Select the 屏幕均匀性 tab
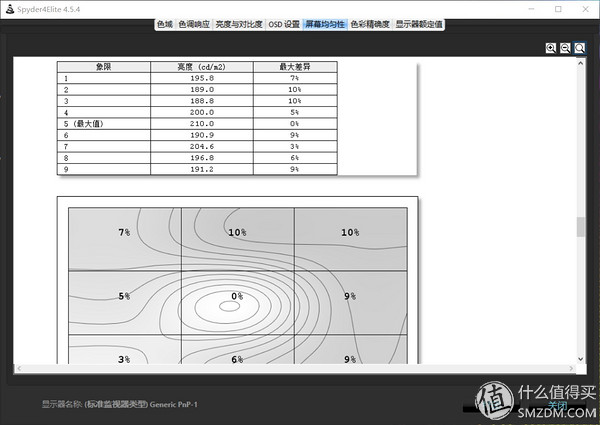 [x=325, y=24]
